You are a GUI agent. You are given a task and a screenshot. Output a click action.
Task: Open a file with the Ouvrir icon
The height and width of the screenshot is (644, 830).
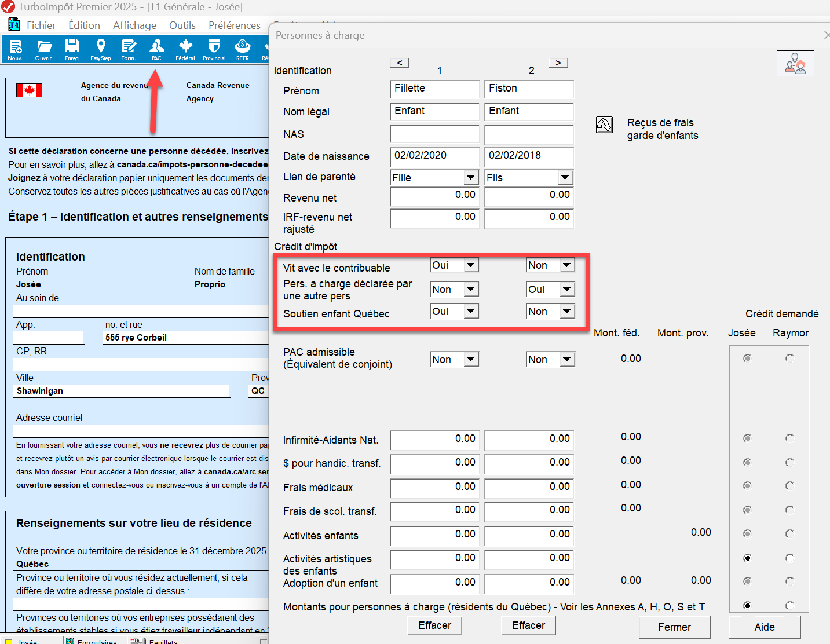(x=44, y=49)
